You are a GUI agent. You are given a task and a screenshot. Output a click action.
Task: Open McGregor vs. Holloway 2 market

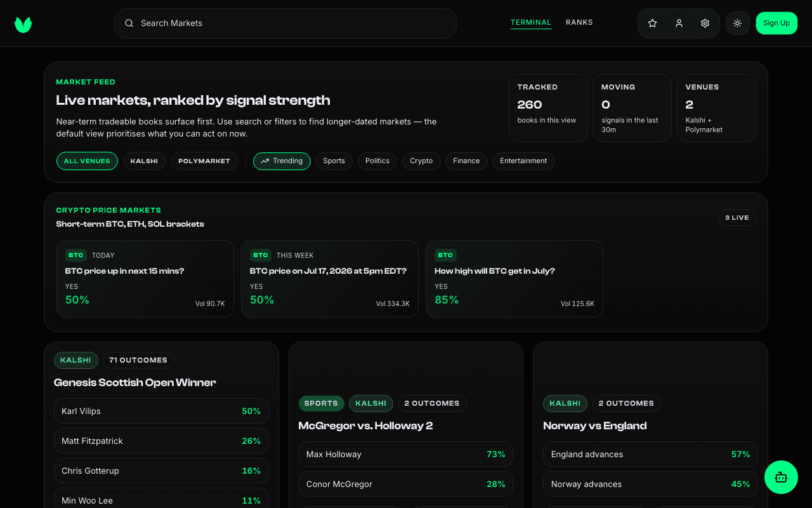366,425
